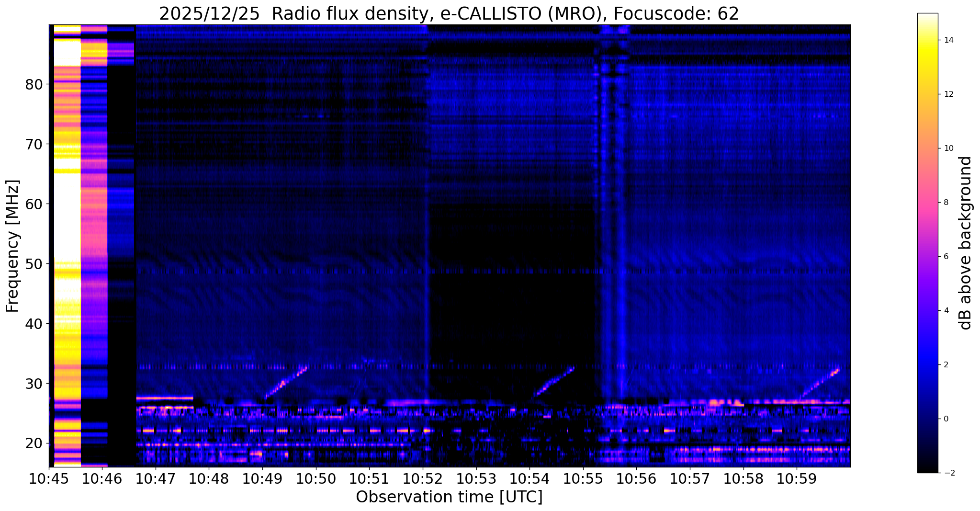This screenshot has width=980, height=511.
Task: Pick the 2 value on the colorbar scale
Action: [x=946, y=365]
